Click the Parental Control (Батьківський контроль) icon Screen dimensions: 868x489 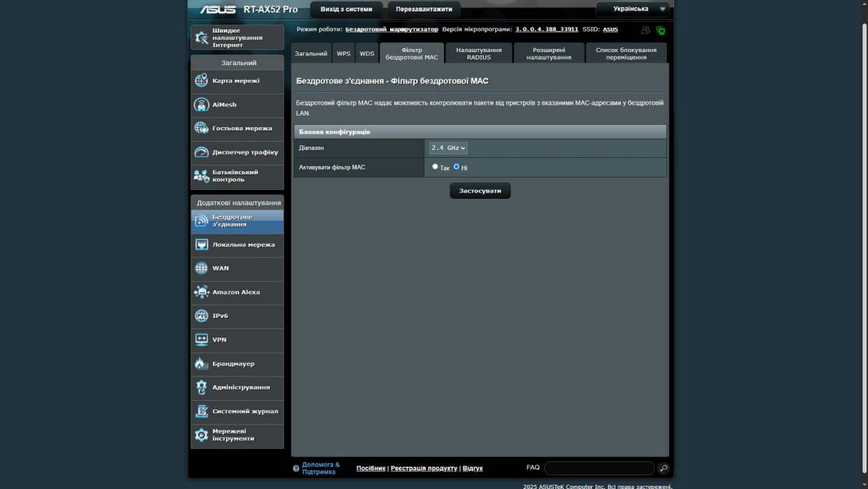point(201,175)
